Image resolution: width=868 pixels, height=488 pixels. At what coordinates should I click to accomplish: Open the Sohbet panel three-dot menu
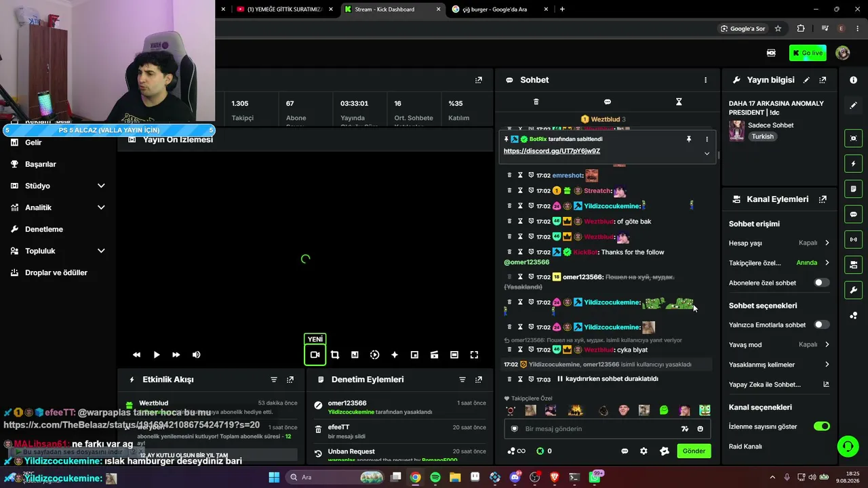click(705, 80)
